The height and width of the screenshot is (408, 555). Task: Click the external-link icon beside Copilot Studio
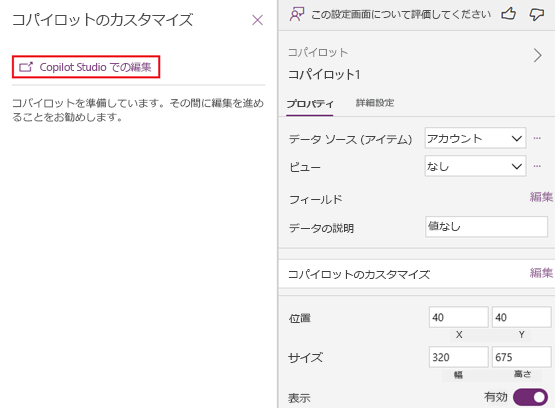click(25, 67)
